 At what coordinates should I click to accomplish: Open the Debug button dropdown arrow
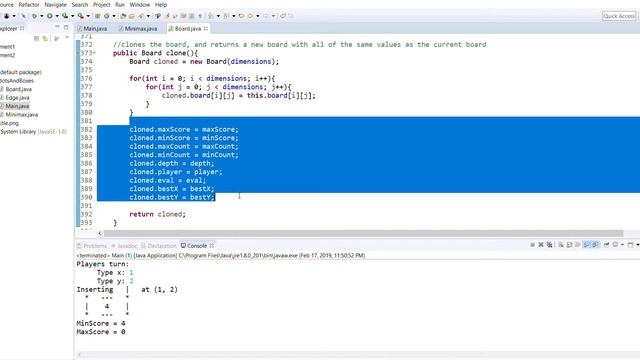[42, 16]
